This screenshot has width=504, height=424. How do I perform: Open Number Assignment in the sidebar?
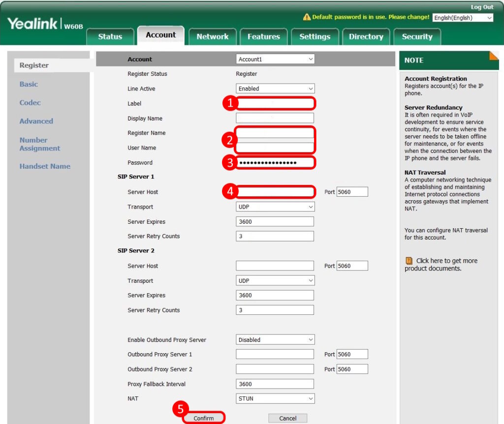click(39, 144)
